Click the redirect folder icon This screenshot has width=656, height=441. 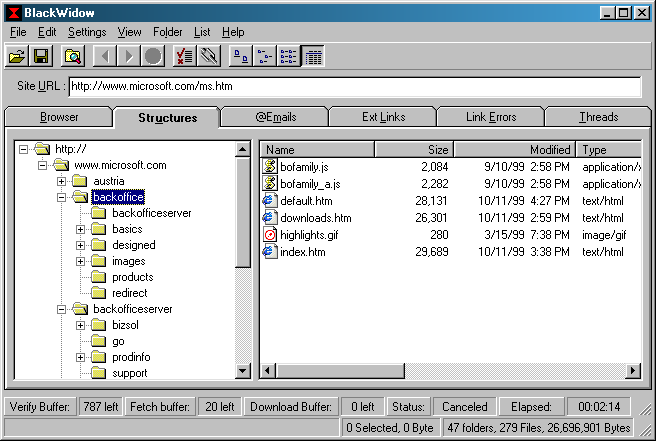[x=99, y=293]
